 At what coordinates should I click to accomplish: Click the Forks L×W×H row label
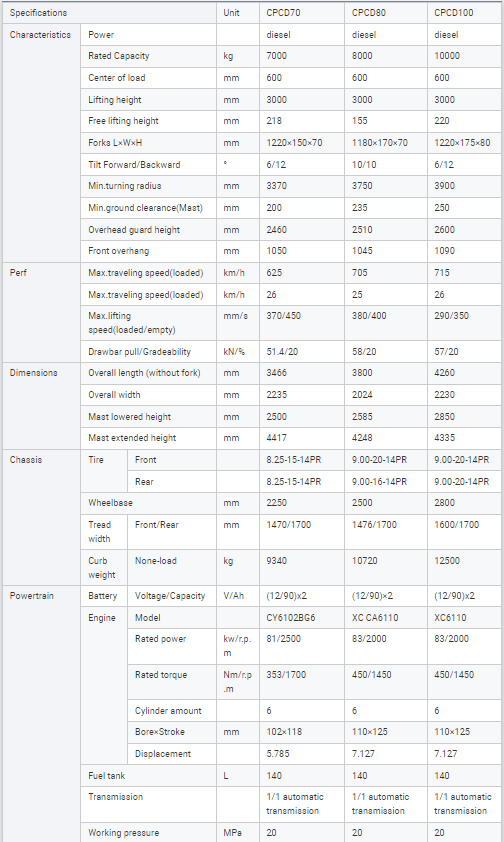pos(115,143)
